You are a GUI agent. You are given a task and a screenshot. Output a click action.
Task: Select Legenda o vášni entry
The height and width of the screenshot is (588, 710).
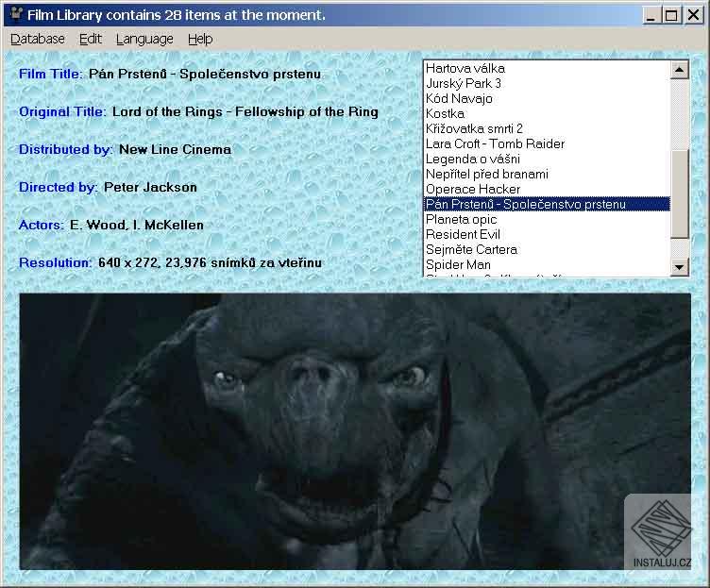547,159
